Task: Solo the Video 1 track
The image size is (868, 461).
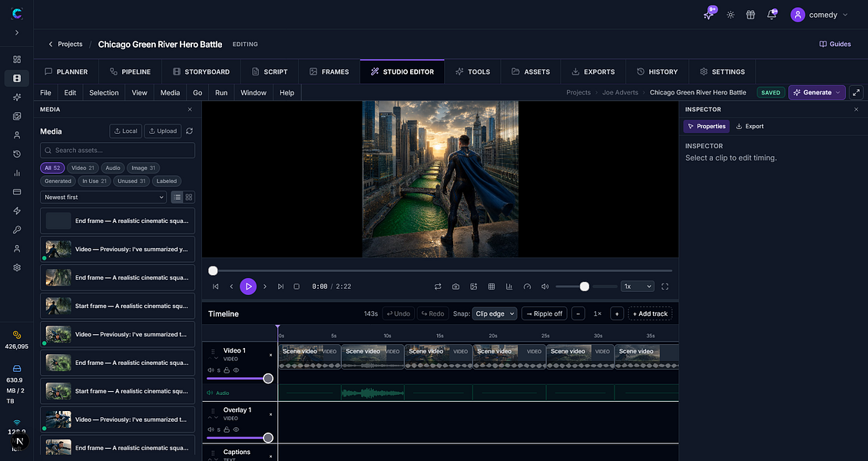Action: point(219,370)
